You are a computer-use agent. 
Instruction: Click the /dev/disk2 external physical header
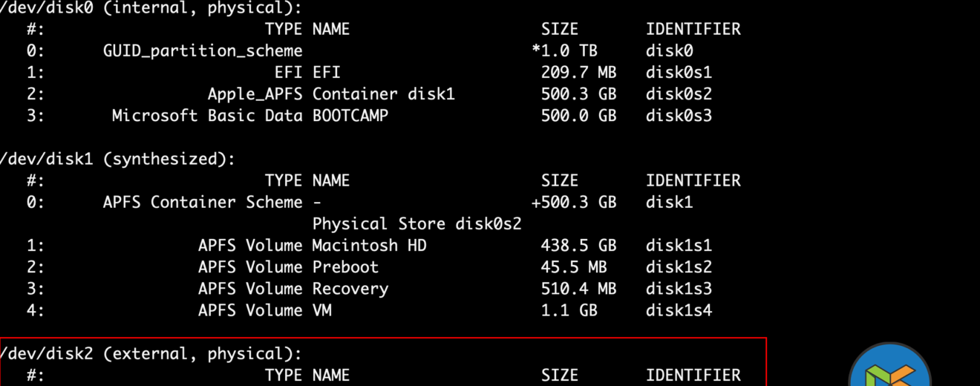point(151,354)
